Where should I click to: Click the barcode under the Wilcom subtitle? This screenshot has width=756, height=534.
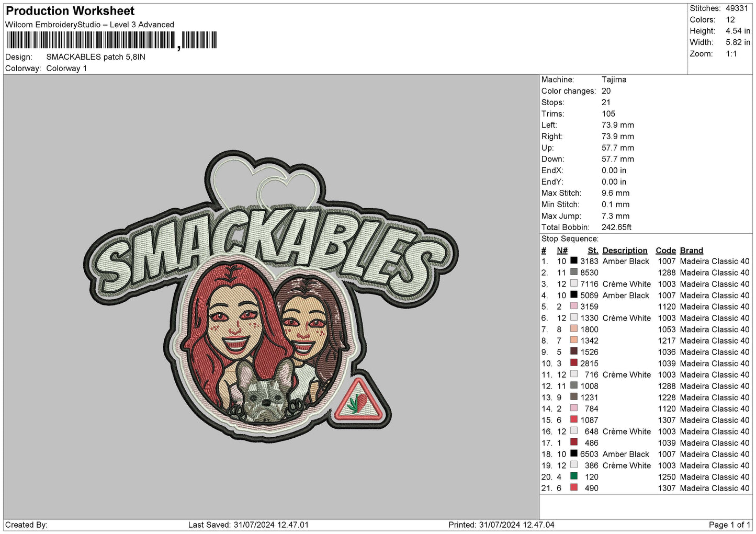[111, 40]
